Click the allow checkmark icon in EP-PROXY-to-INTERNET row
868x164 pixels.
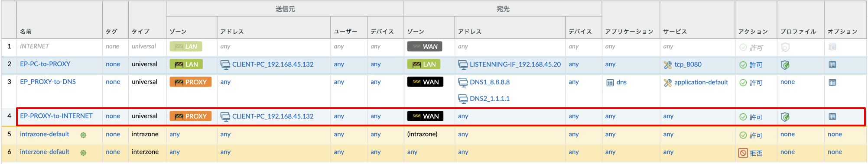pyautogui.click(x=743, y=117)
